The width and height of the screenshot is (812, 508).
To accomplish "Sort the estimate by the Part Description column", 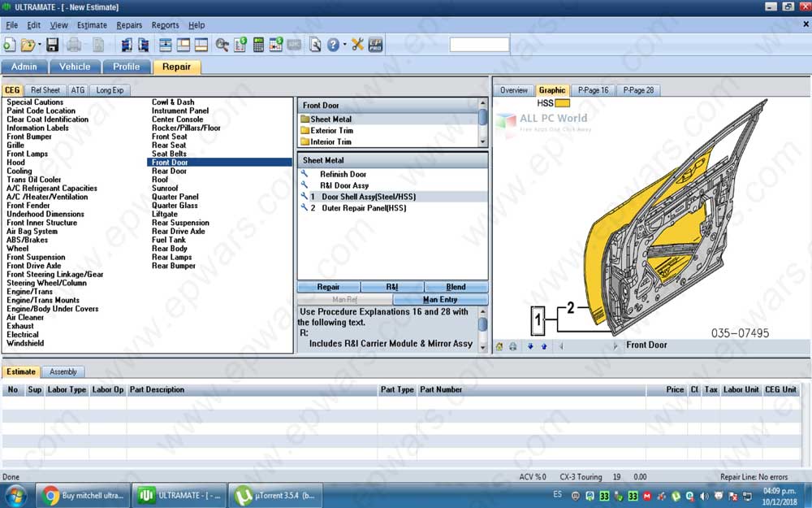I will coord(252,390).
